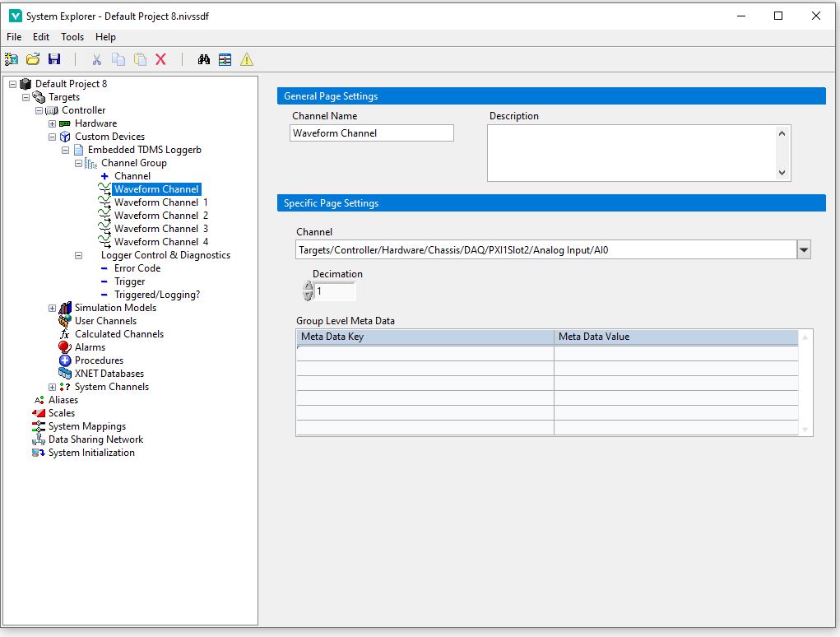This screenshot has width=840, height=637.
Task: Open the Channel path dropdown arrow
Action: pyautogui.click(x=804, y=249)
